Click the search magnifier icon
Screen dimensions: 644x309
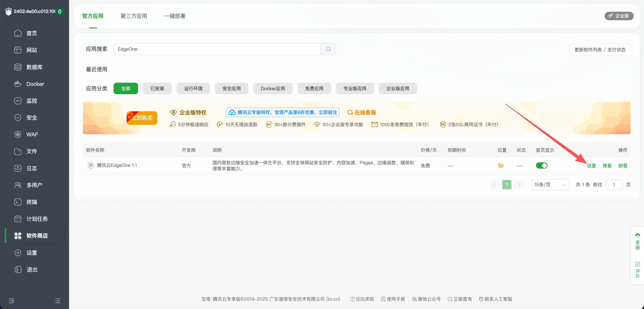328,49
